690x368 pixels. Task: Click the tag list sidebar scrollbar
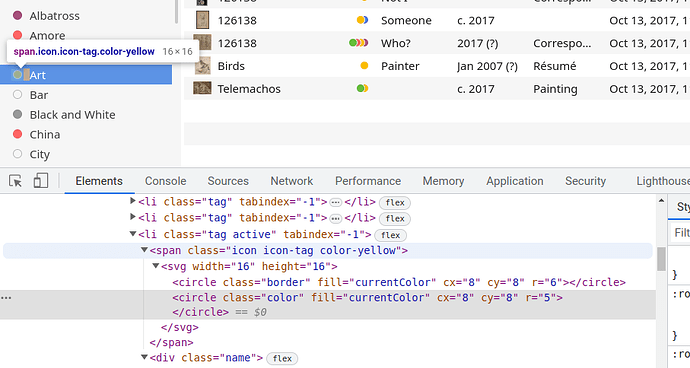tap(176, 12)
